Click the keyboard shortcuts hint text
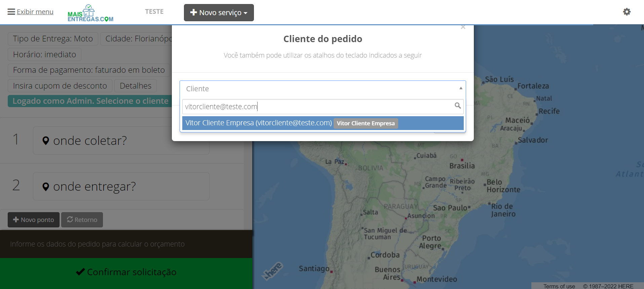This screenshot has height=289, width=644. point(323,55)
